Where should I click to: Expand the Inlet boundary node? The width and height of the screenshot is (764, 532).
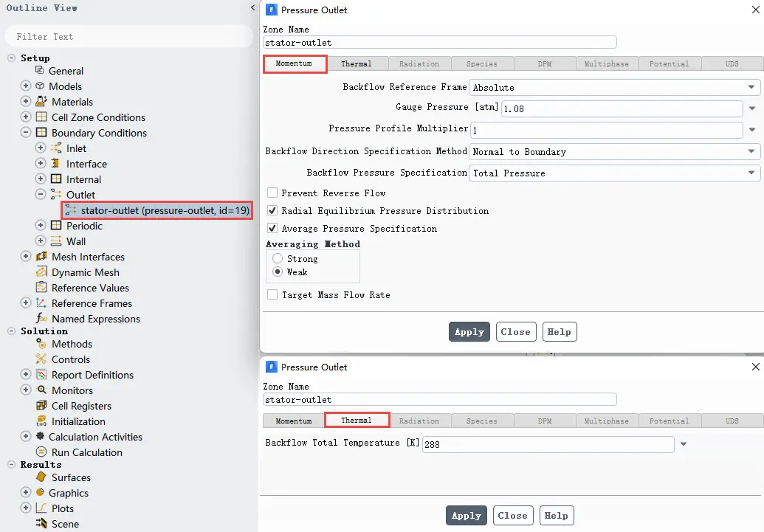41,148
